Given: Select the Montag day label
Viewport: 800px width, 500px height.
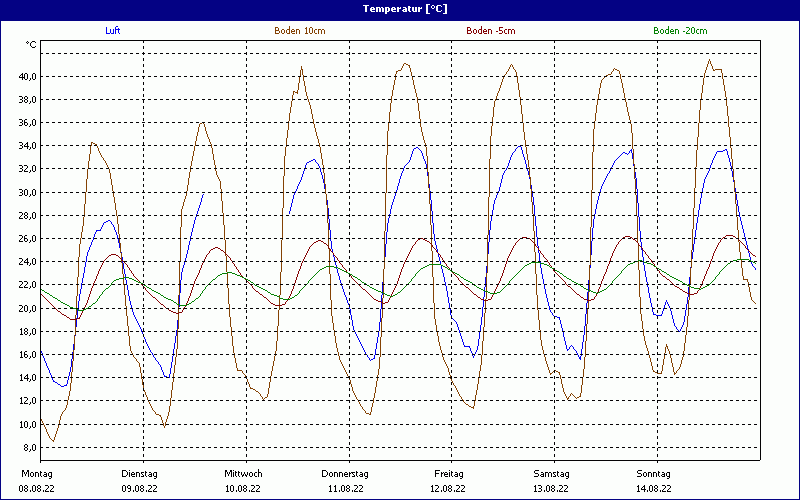Looking at the screenshot, I should pyautogui.click(x=36, y=474).
